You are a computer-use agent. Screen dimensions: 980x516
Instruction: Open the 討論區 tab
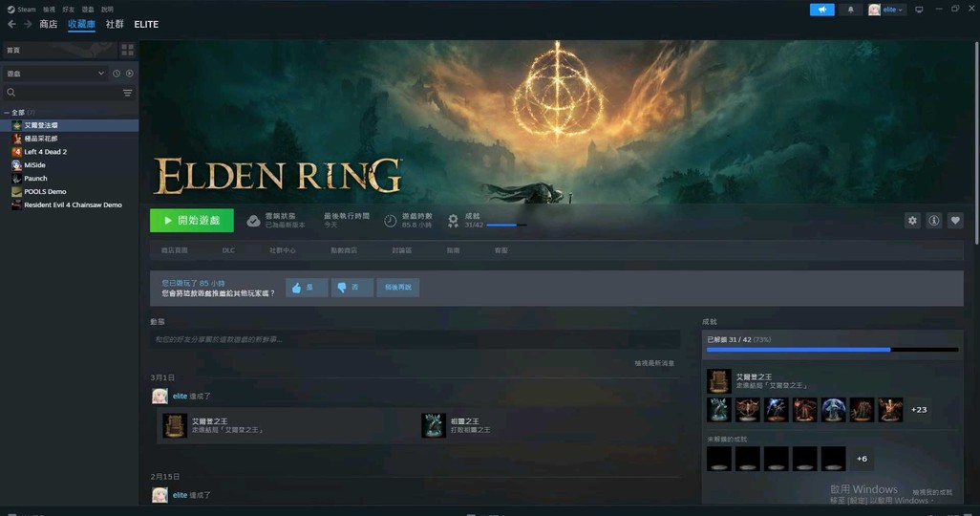point(401,250)
